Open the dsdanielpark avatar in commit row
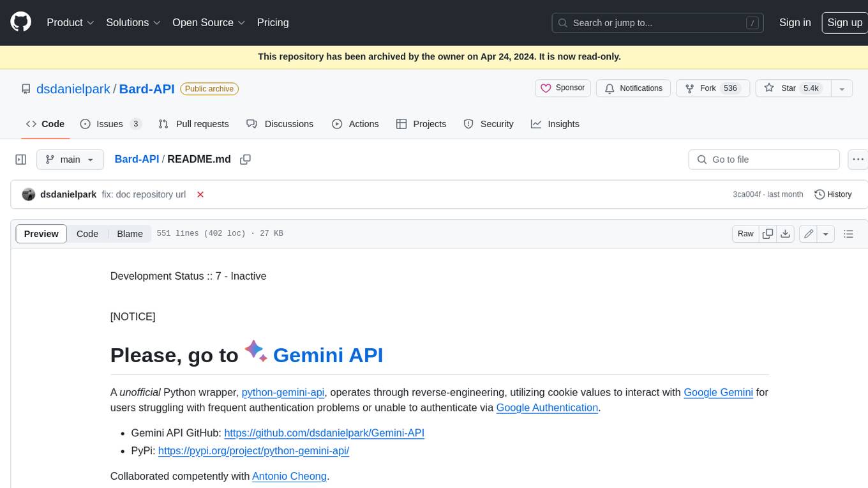The height and width of the screenshot is (488, 868). pyautogui.click(x=28, y=194)
